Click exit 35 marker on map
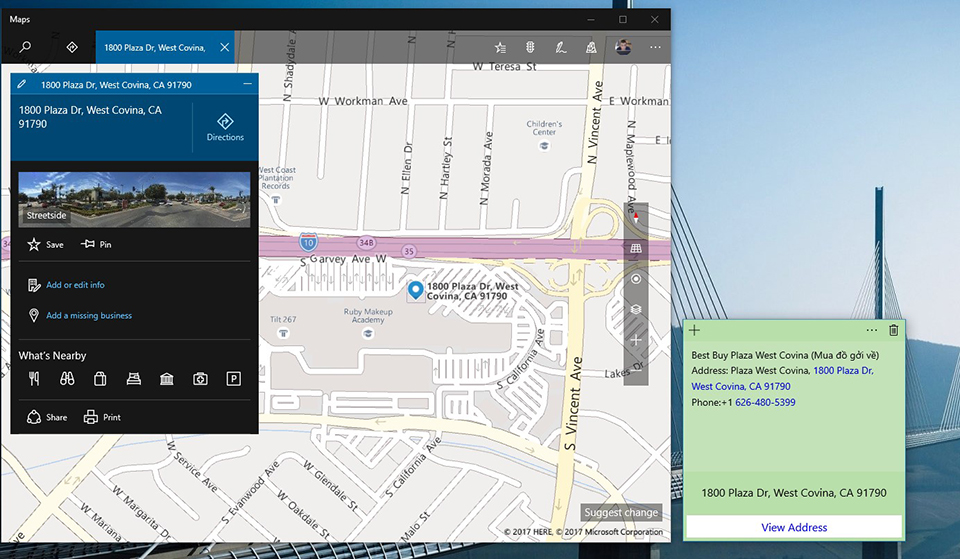Image resolution: width=960 pixels, height=559 pixels. (x=409, y=251)
